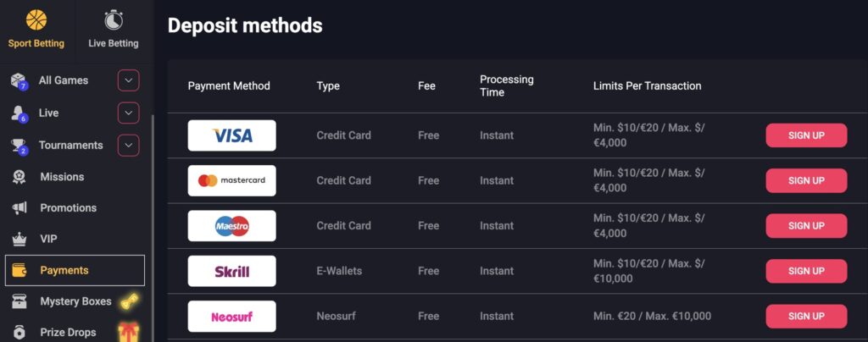Click the Tournaments trophy icon

point(19,146)
